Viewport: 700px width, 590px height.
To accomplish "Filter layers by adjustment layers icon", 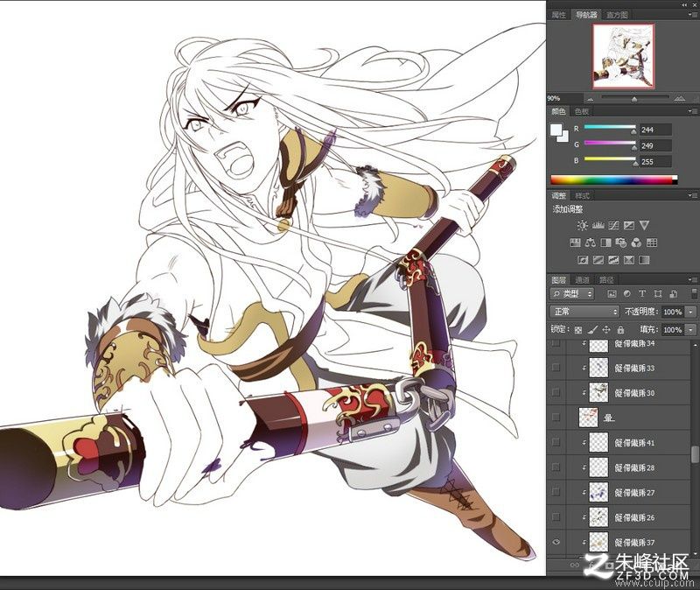I will (x=626, y=293).
